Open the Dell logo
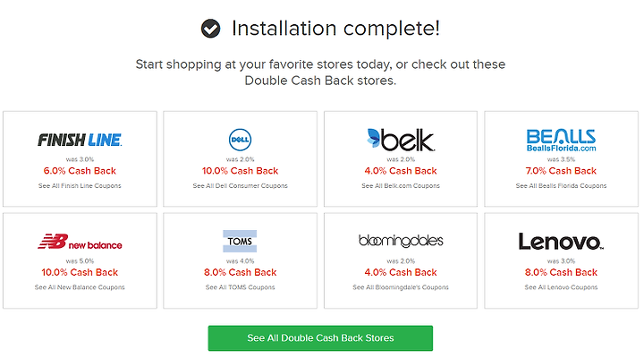 (x=240, y=140)
